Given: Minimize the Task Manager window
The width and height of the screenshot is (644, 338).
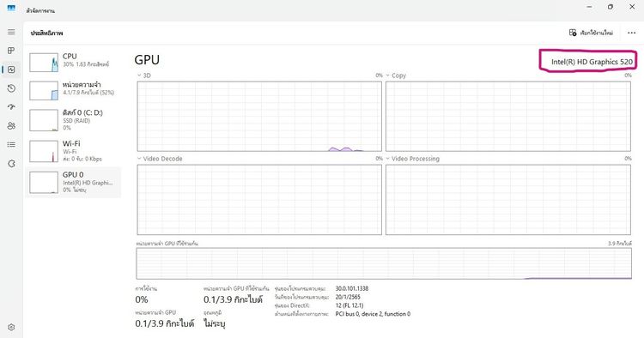Looking at the screenshot, I should pyautogui.click(x=589, y=7).
